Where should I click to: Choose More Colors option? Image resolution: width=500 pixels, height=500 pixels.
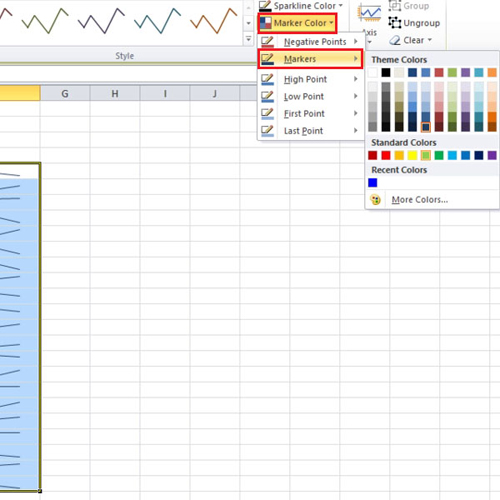click(419, 200)
